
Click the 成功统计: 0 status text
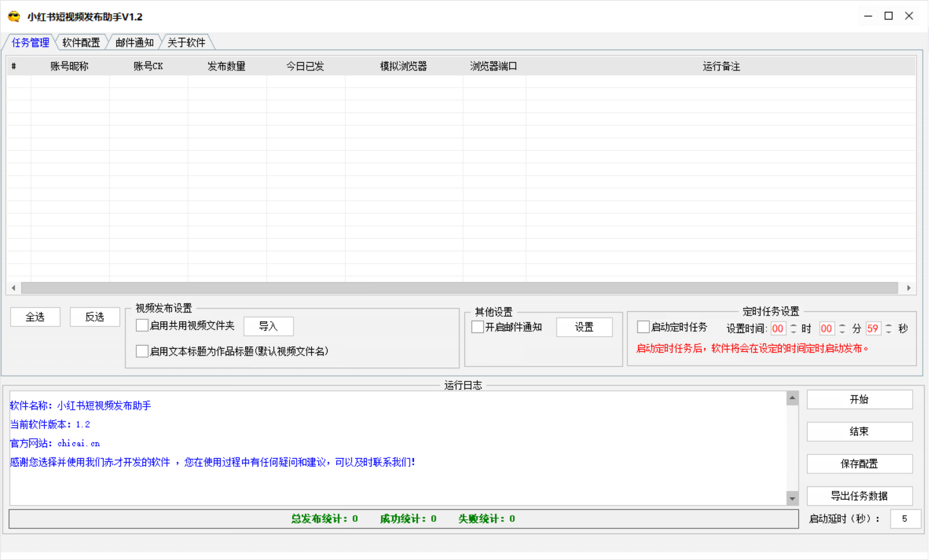[408, 519]
